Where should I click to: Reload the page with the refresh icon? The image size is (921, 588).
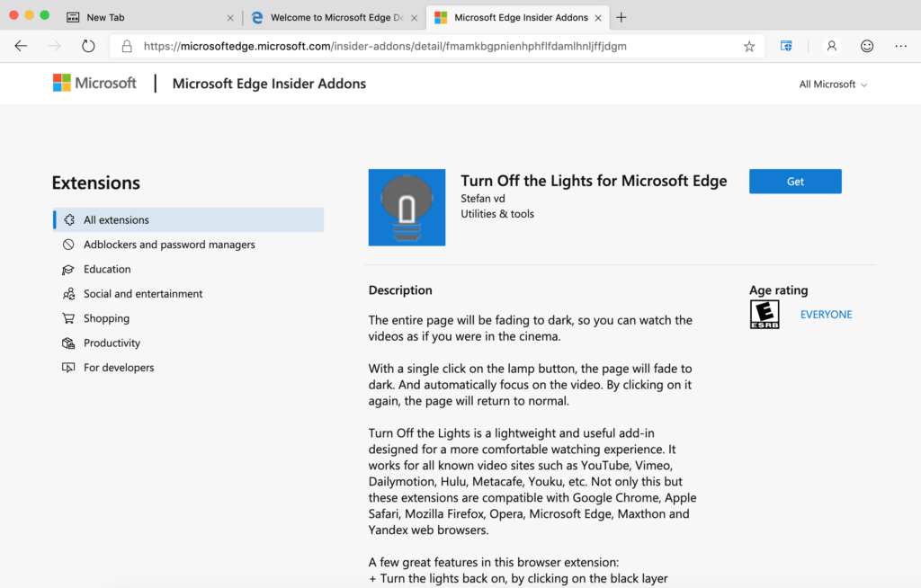pyautogui.click(x=87, y=46)
